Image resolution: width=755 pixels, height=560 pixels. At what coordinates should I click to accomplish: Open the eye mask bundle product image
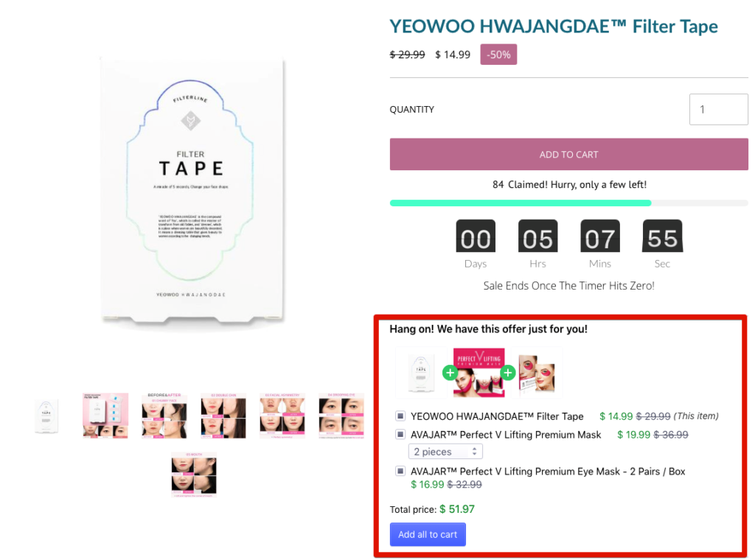[537, 374]
